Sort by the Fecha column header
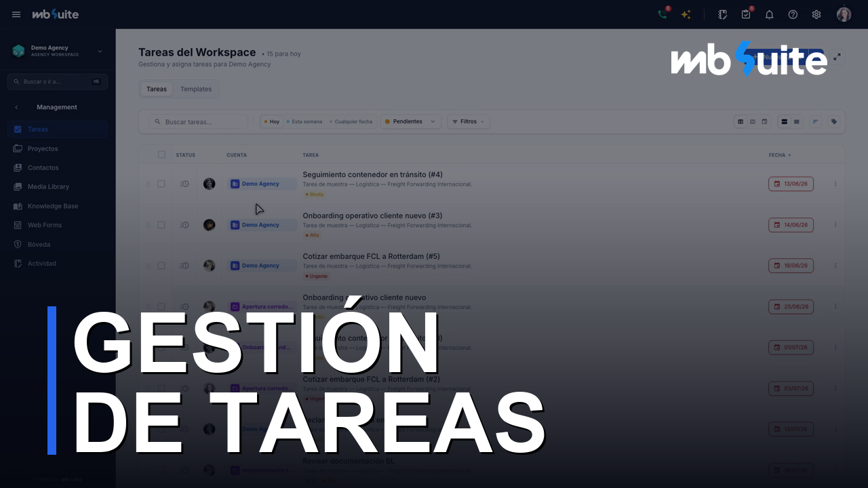Viewport: 868px width, 488px height. pyautogui.click(x=780, y=155)
